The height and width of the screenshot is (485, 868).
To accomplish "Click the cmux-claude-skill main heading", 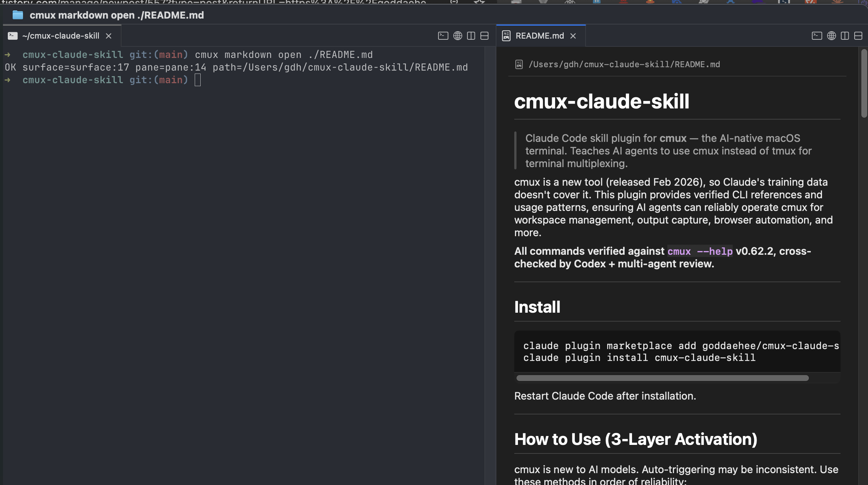I will (x=602, y=101).
